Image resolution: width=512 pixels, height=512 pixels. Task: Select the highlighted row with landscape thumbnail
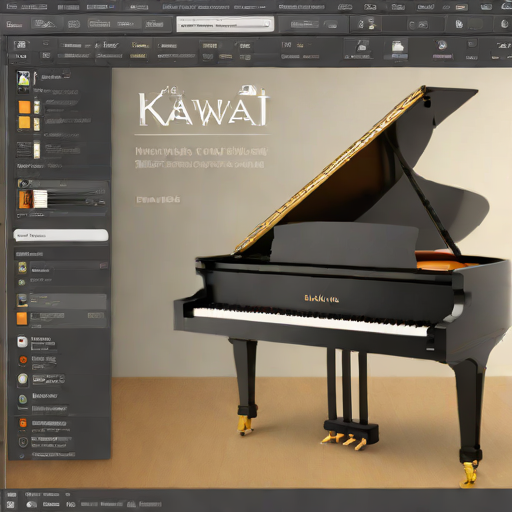(x=62, y=301)
